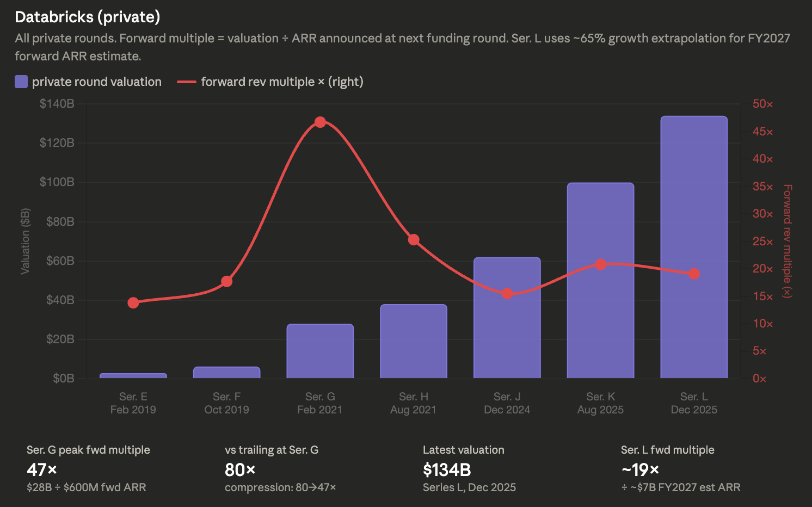
Task: Select the Ser. L Dec 2025 valuation bar
Action: pos(694,247)
